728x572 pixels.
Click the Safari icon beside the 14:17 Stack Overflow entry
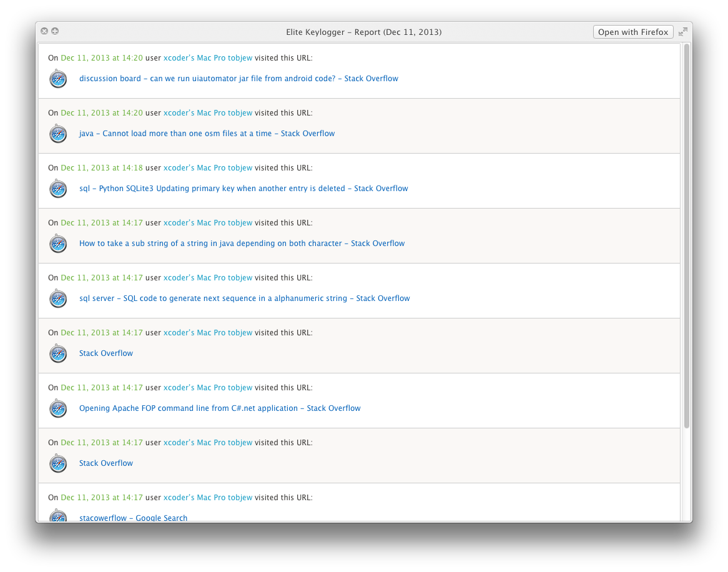[x=58, y=353]
